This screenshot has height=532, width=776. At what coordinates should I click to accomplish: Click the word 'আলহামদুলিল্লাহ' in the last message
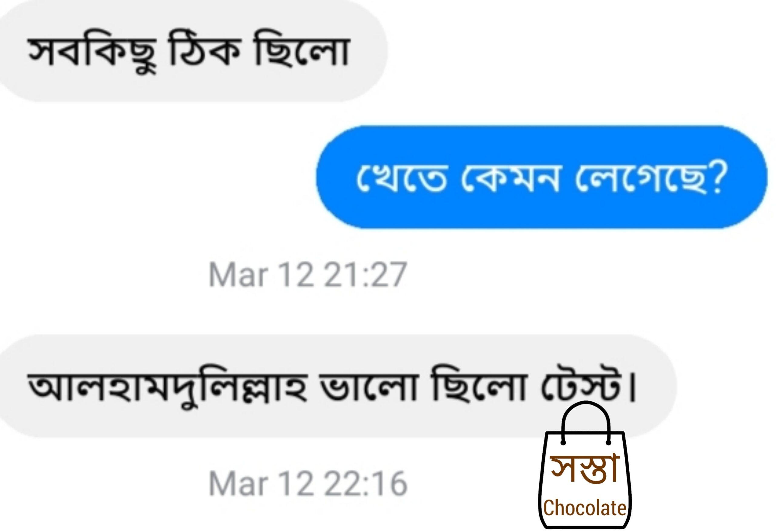[x=168, y=387]
